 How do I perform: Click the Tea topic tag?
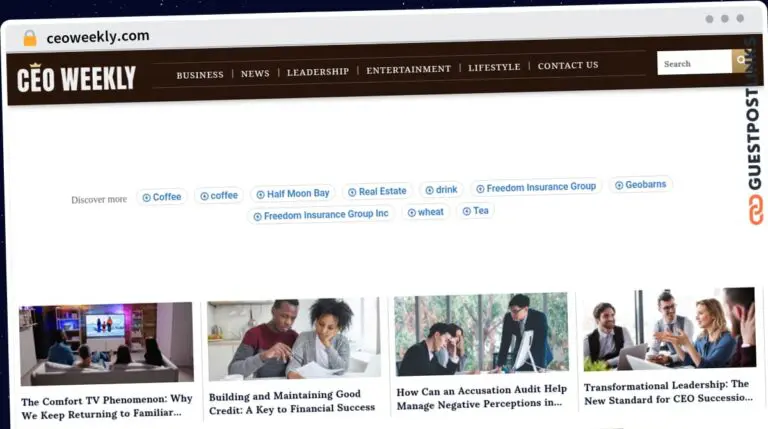476,211
